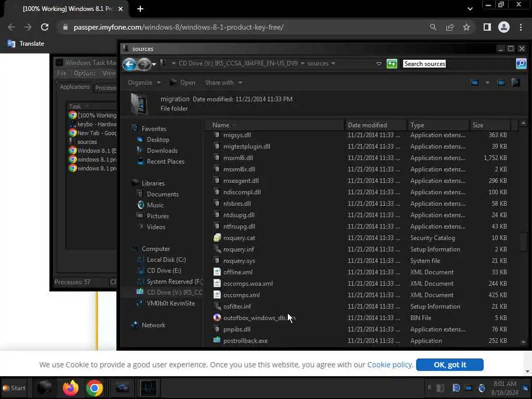
Task: Bookmark this page with the star icon
Action: [x=467, y=27]
